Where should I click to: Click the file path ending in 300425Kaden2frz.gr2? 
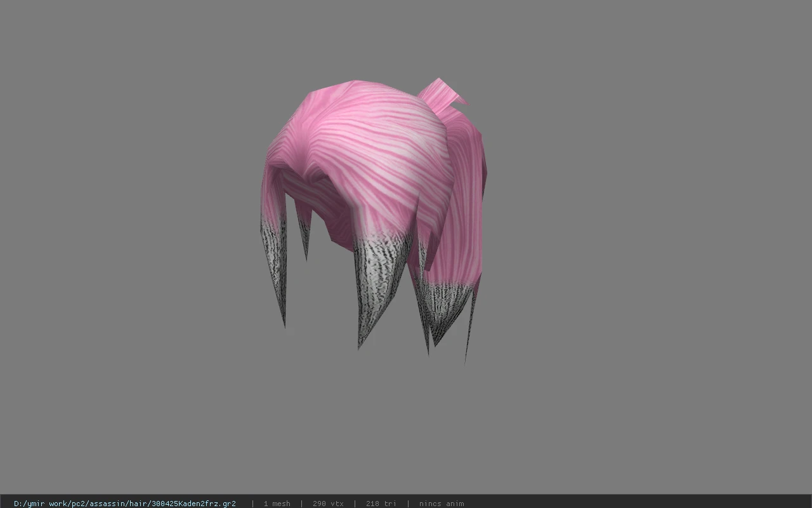click(125, 504)
